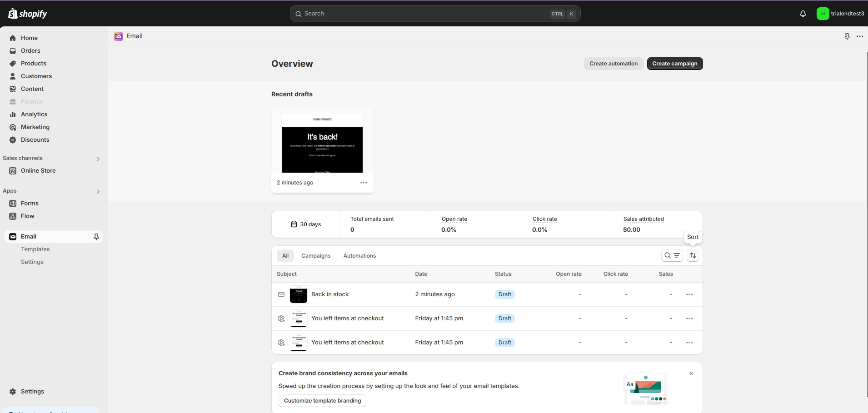Click the notification bell icon
This screenshot has width=868, height=413.
click(803, 14)
